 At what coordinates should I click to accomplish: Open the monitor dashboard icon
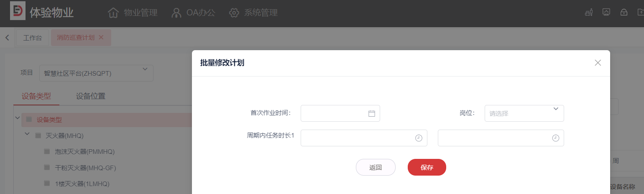click(x=606, y=13)
